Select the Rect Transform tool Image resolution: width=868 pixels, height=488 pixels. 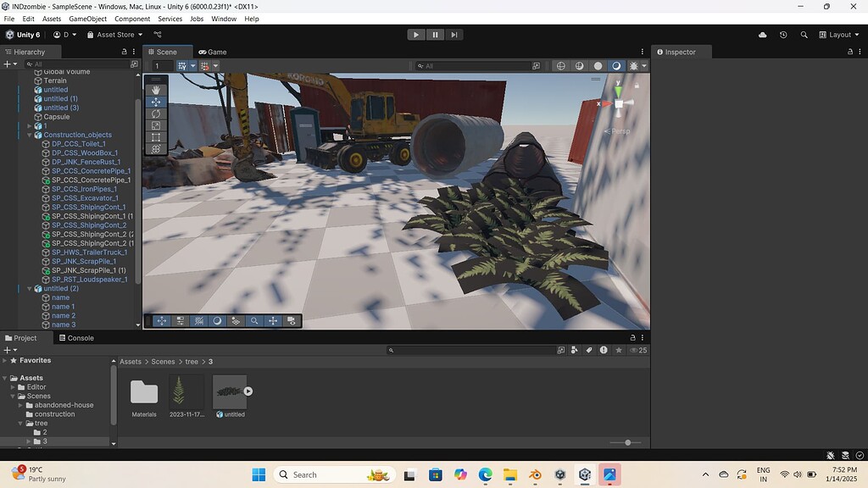pos(156,136)
